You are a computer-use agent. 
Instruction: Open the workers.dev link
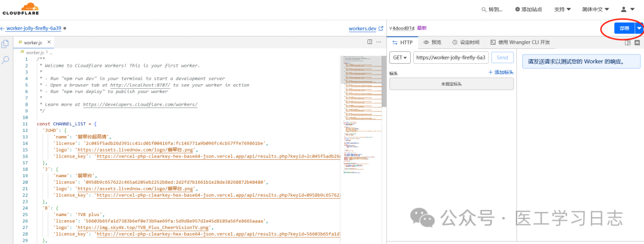coord(363,29)
